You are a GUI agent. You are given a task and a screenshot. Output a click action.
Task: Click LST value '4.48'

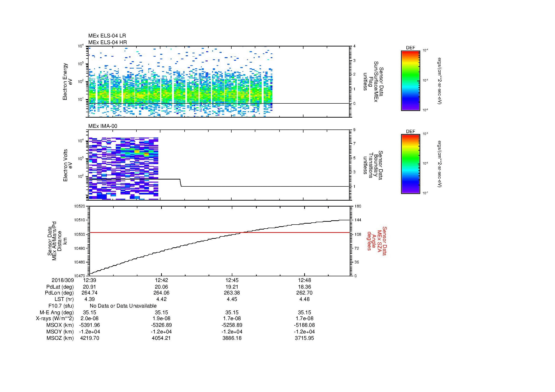305,299
